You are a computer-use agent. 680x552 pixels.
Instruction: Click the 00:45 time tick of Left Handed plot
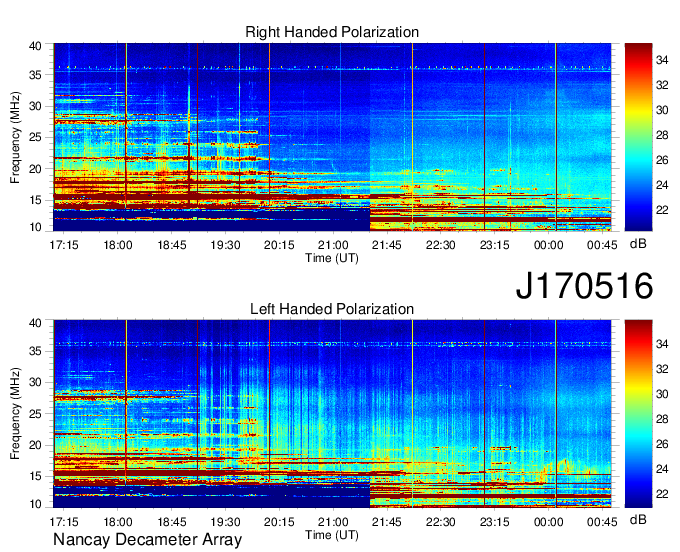[x=602, y=522]
